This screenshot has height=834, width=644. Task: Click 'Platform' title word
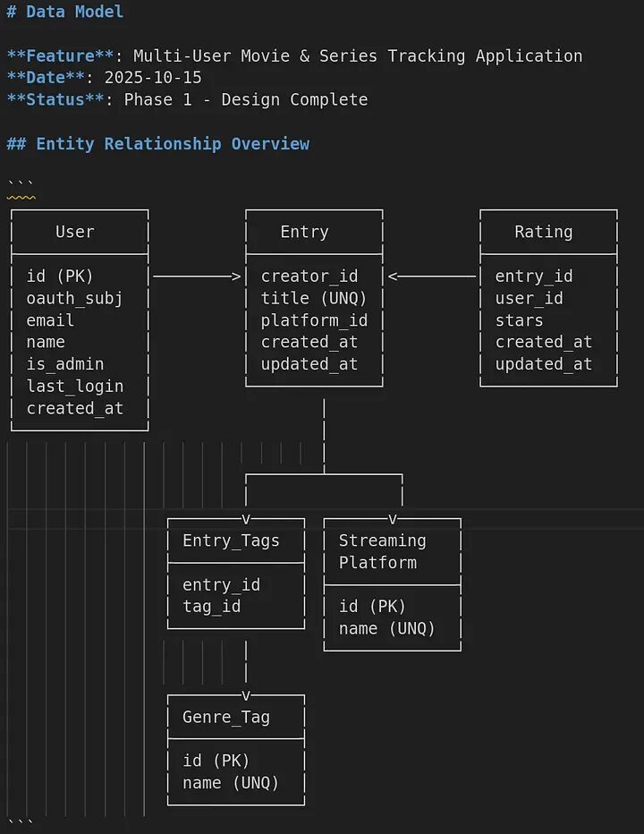377,563
